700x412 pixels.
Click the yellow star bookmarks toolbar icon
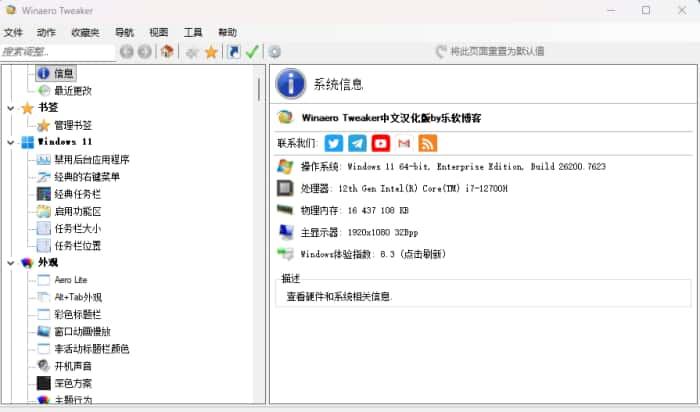(x=211, y=52)
